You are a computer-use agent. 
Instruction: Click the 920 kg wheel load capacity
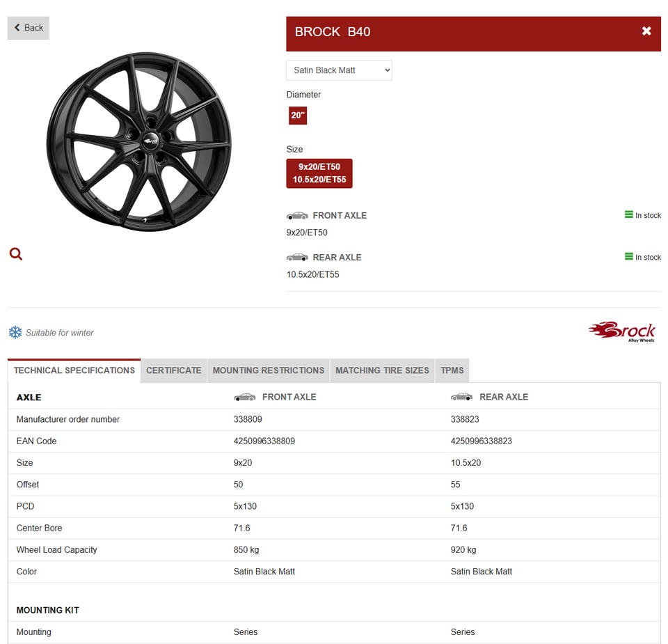[x=463, y=550]
